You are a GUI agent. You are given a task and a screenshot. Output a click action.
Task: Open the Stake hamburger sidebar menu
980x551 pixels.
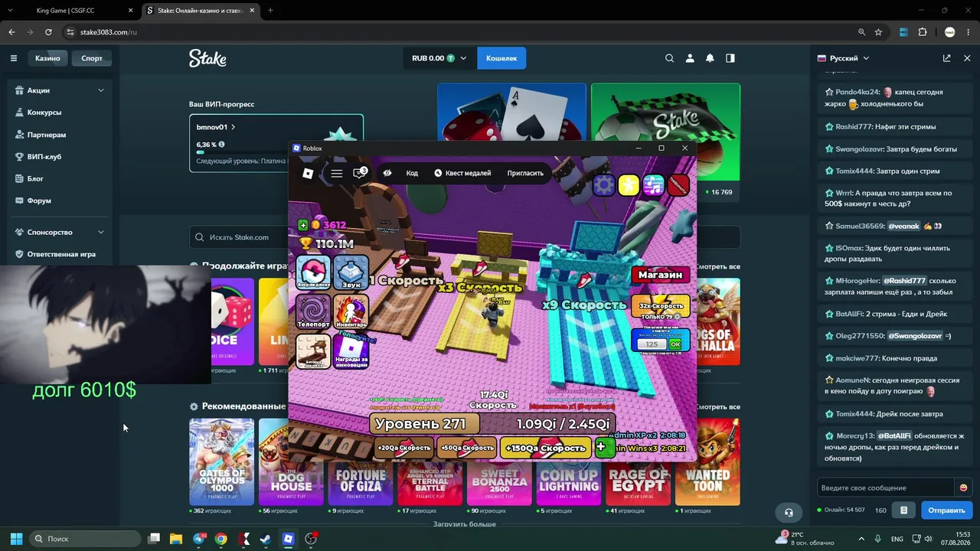click(14, 58)
